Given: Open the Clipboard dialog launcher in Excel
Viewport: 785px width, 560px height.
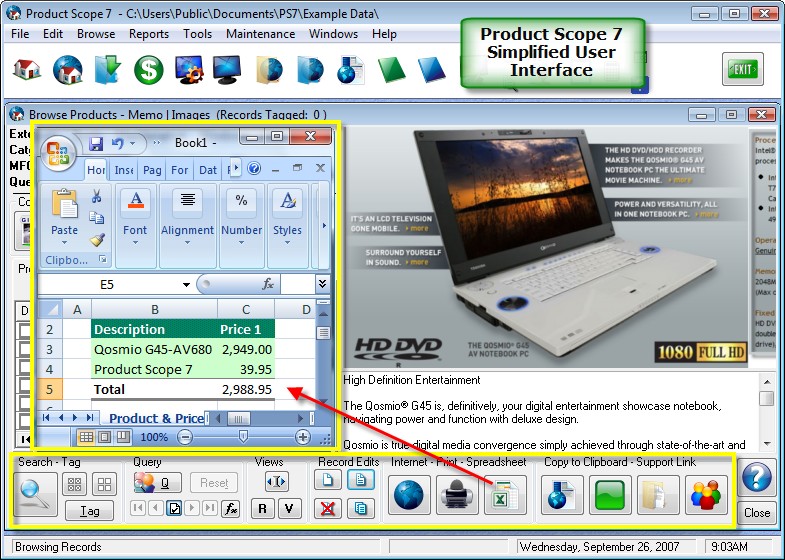Looking at the screenshot, I should point(103,259).
